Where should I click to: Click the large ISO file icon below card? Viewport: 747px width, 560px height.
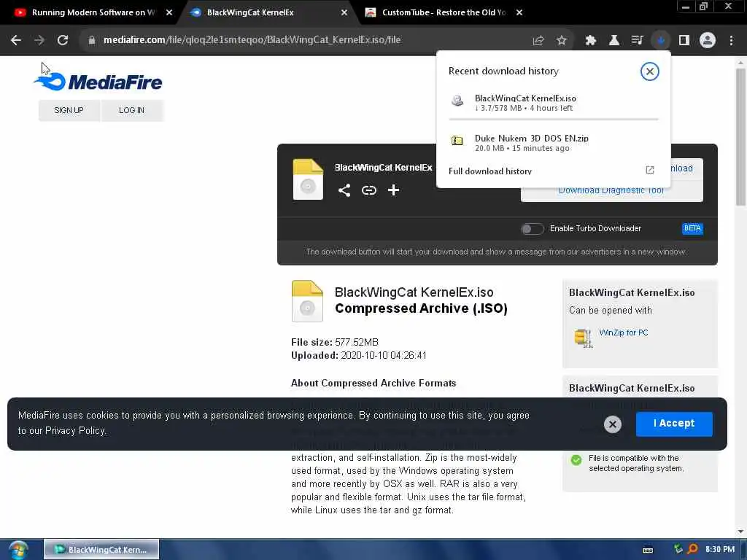[x=307, y=301]
